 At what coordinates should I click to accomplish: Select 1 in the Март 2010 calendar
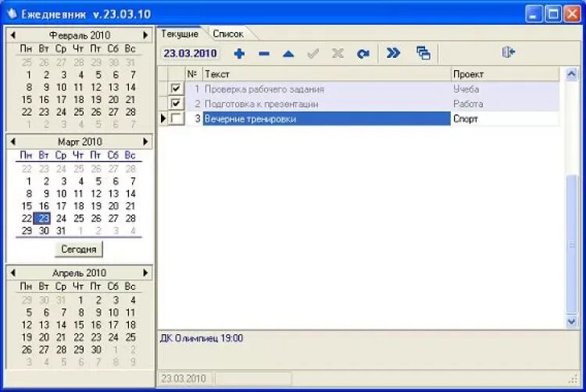point(29,181)
